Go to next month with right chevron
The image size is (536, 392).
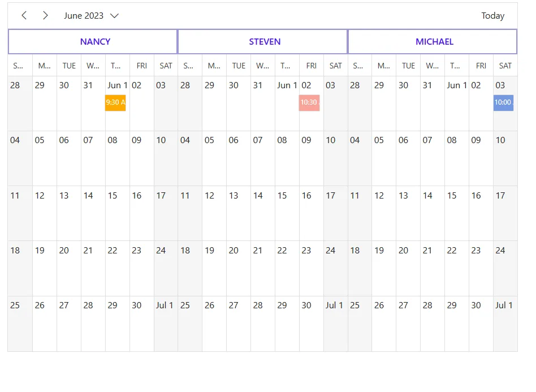tap(45, 15)
